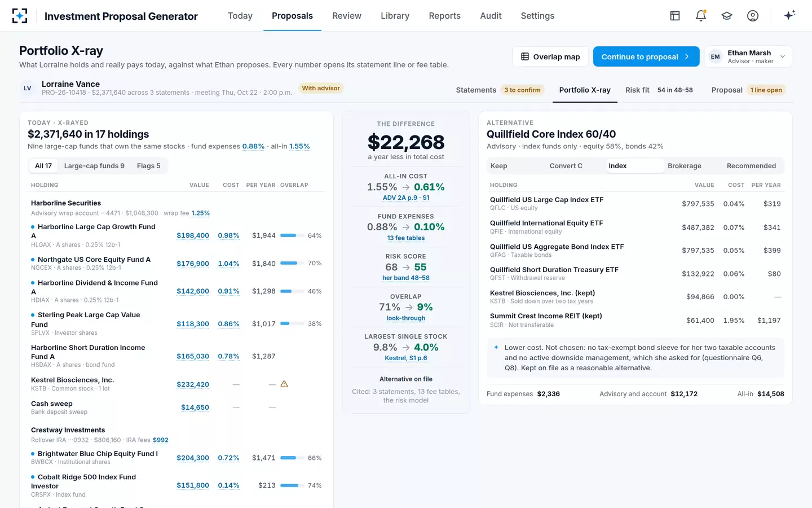Open notifications bell
This screenshot has width=812, height=508.
pyautogui.click(x=701, y=16)
